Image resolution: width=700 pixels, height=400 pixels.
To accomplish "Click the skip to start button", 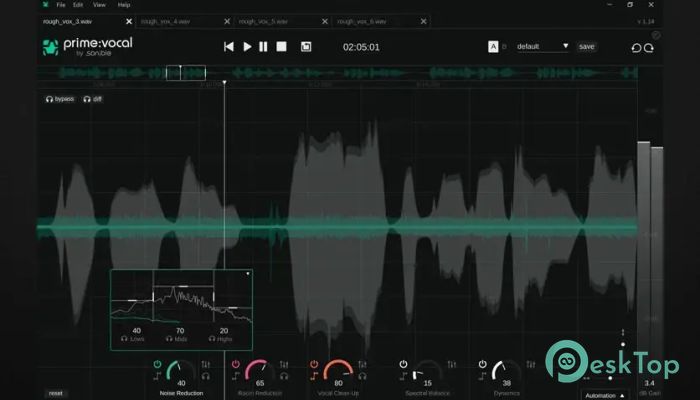I will tap(229, 46).
